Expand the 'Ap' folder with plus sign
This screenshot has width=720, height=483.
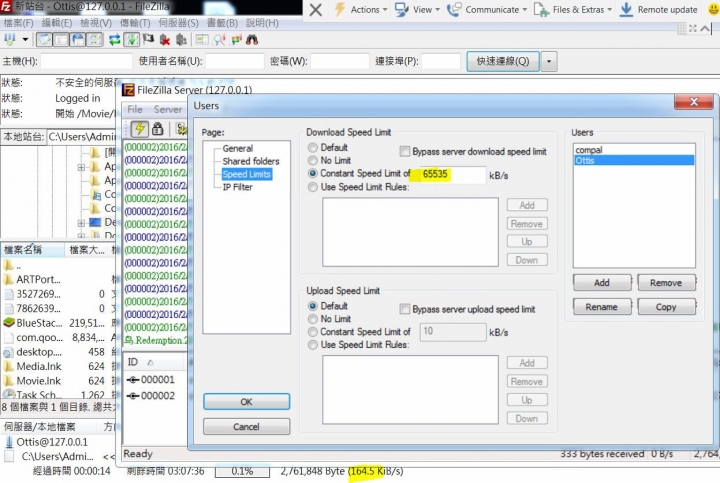coord(81,167)
